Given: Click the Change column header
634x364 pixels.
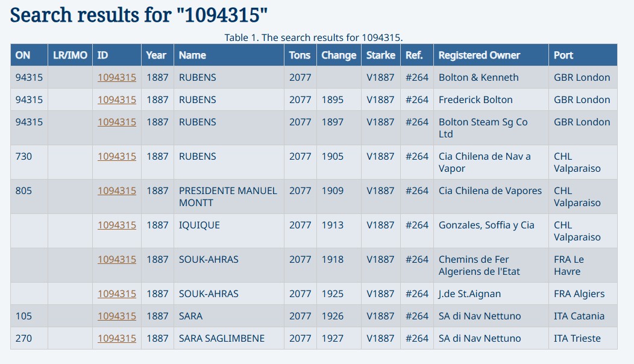Looking at the screenshot, I should pyautogui.click(x=339, y=55).
